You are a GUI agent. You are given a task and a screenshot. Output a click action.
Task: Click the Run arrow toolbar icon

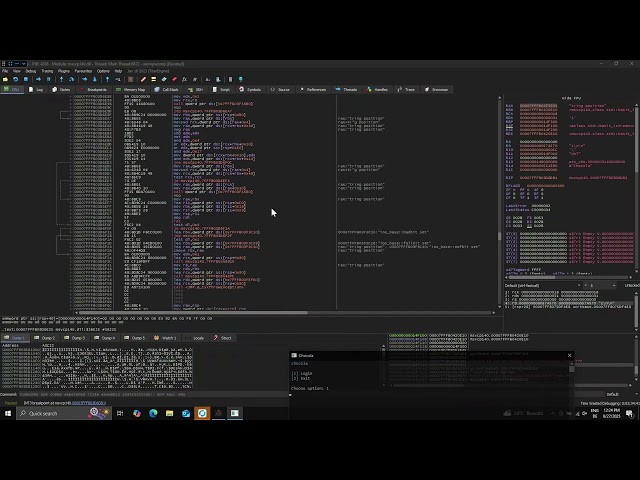coord(38,79)
